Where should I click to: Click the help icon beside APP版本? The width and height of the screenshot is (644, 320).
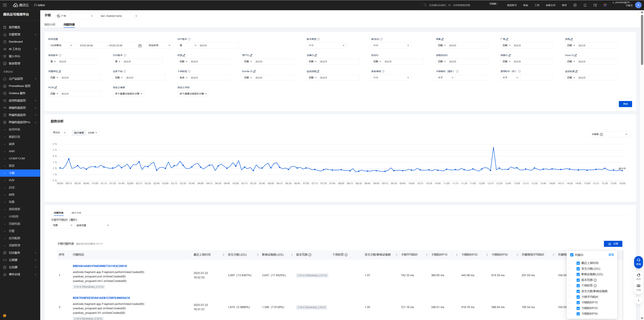[x=189, y=39]
